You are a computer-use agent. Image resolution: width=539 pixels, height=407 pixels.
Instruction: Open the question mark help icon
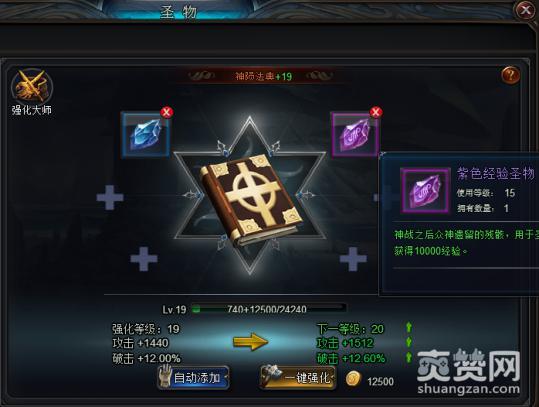pyautogui.click(x=510, y=75)
